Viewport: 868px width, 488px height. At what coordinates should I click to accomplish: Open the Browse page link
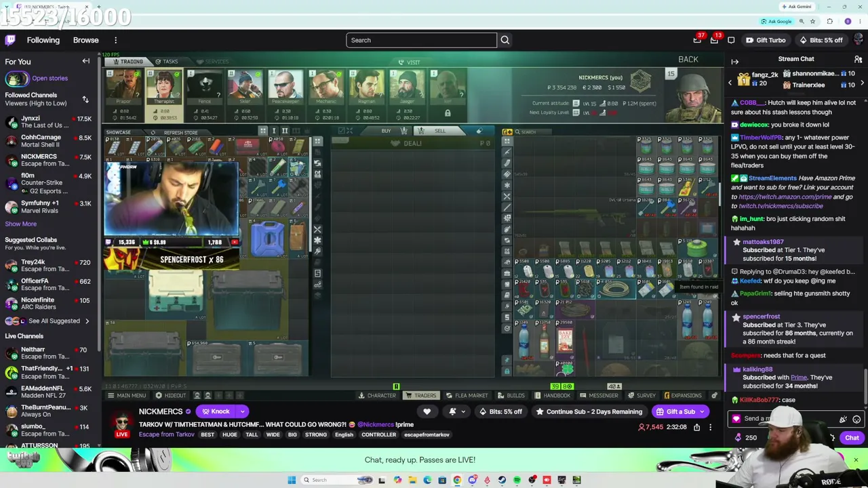[x=86, y=40]
